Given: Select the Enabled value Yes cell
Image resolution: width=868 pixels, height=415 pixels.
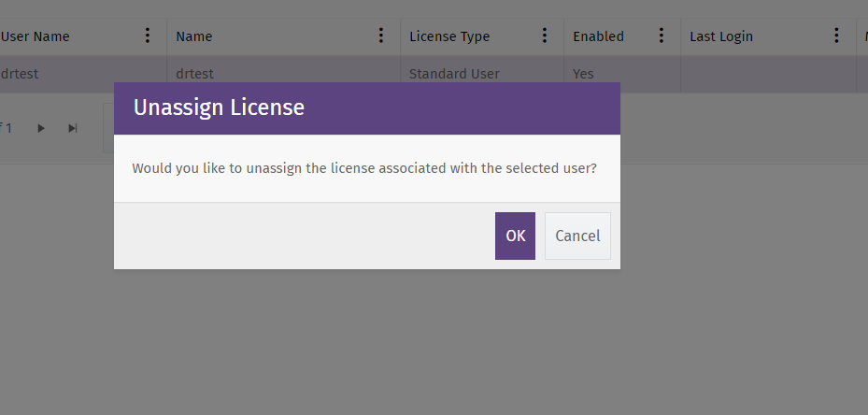Looking at the screenshot, I should (x=622, y=74).
